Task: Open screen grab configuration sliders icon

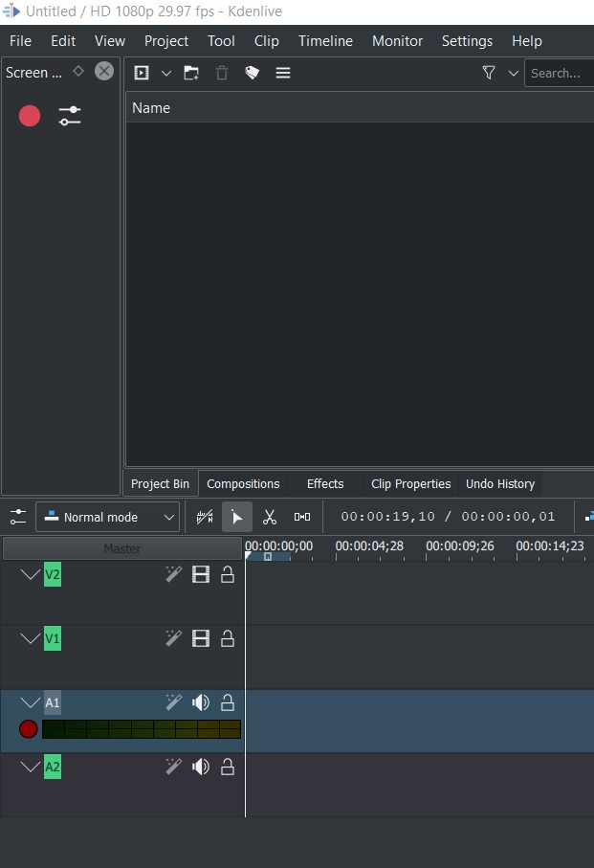Action: click(x=70, y=116)
